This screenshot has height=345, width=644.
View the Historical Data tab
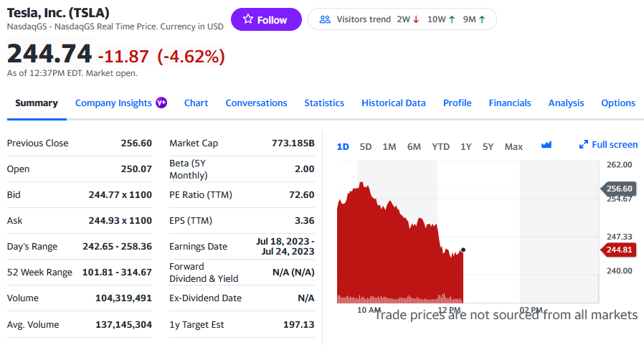(394, 103)
